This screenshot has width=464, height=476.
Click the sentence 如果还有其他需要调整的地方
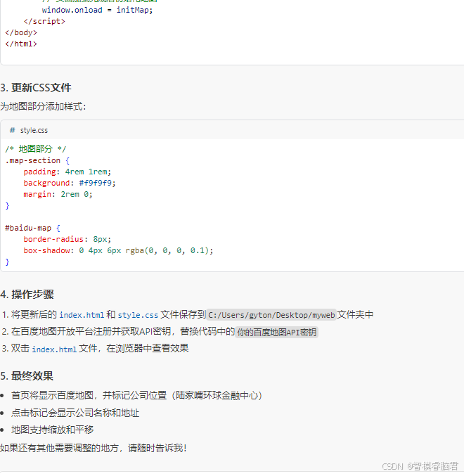click(x=94, y=448)
